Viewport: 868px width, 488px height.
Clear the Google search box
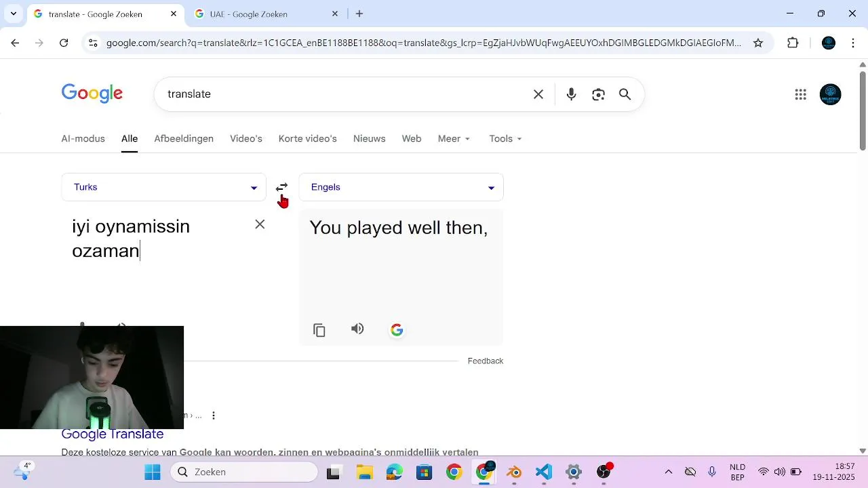click(x=538, y=94)
